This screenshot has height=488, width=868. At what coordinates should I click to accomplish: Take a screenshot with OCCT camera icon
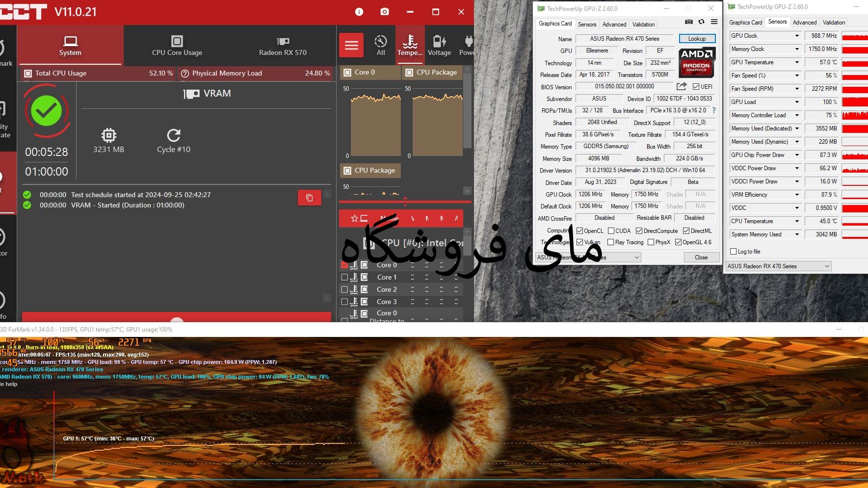click(385, 12)
